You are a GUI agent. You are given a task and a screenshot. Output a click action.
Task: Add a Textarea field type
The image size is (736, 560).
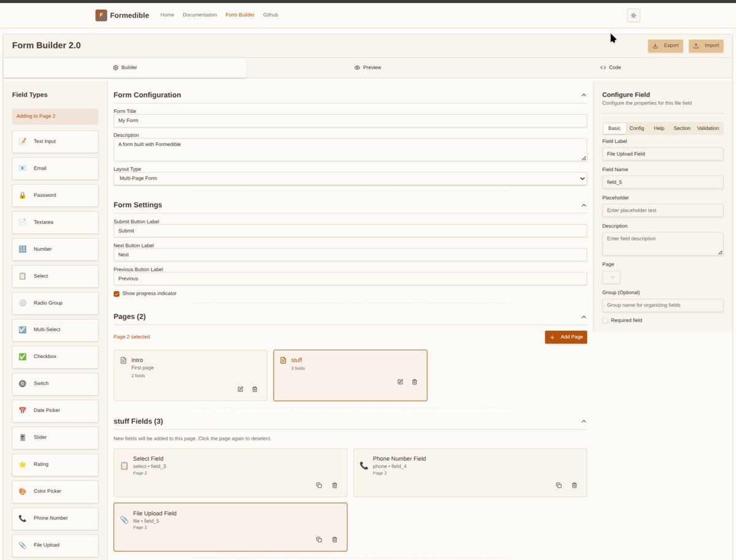point(55,222)
